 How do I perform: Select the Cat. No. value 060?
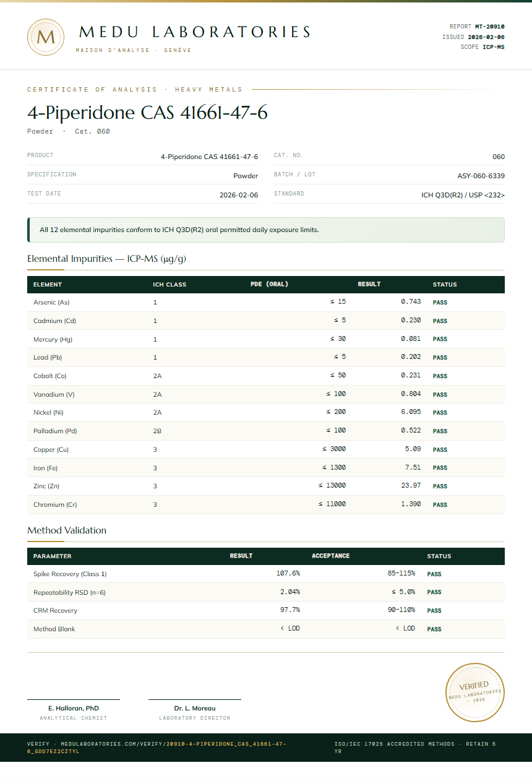tap(499, 157)
